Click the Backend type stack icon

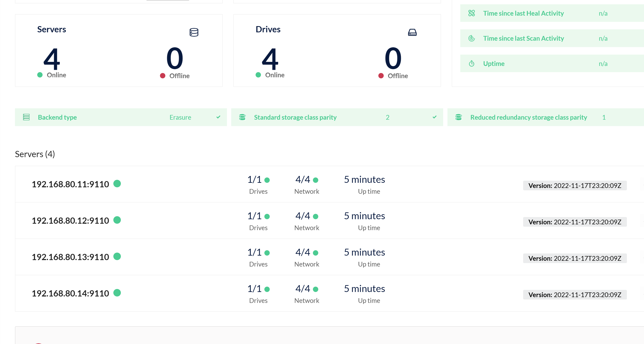pyautogui.click(x=26, y=117)
